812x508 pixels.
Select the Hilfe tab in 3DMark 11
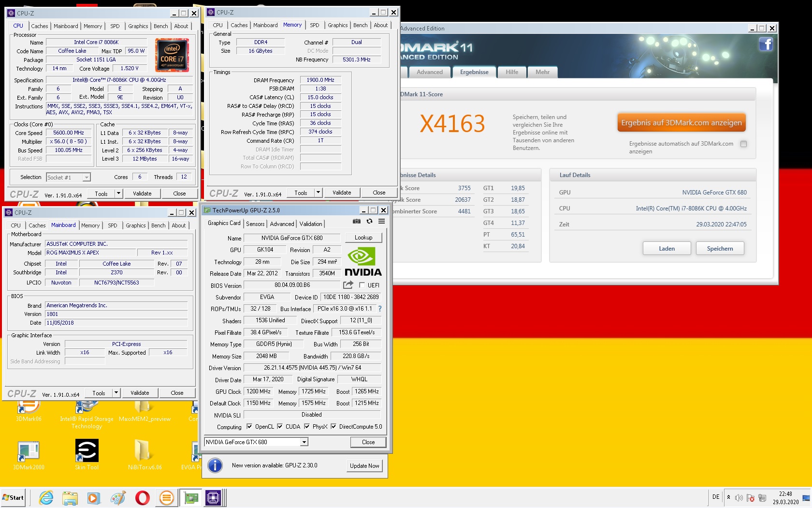512,72
